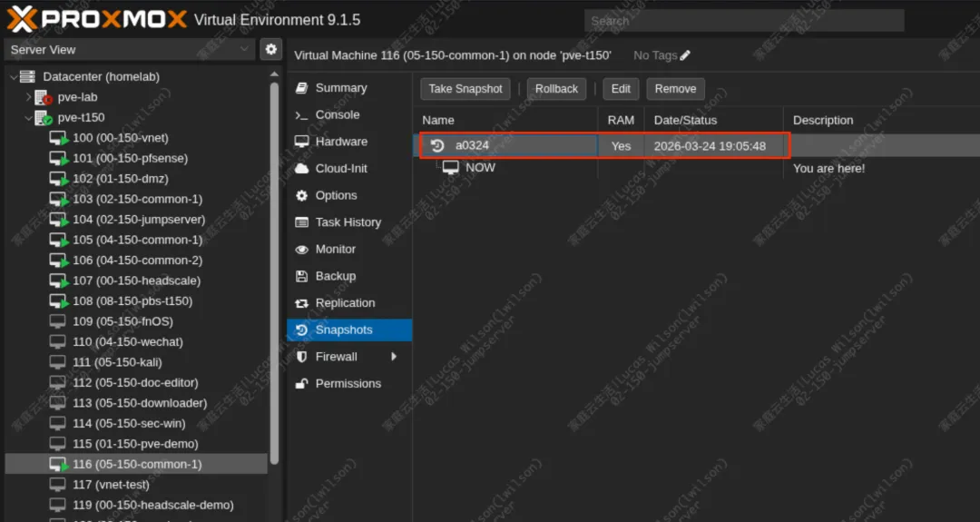Collapse the Datacenter (homelab) tree
The height and width of the screenshot is (522, 980).
click(x=13, y=77)
